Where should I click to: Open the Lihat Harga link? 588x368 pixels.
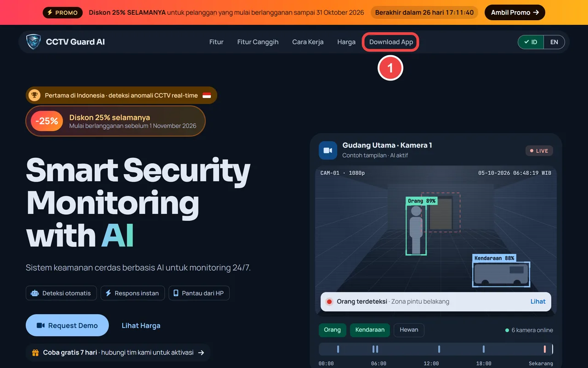141,325
